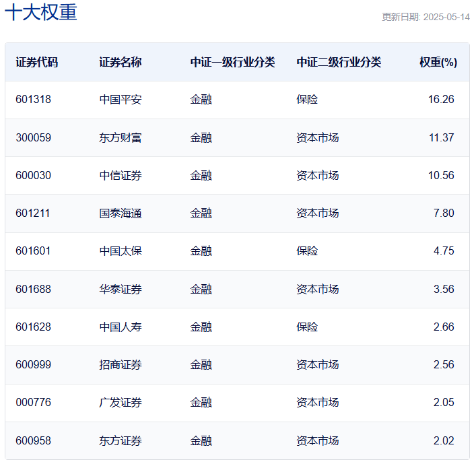The height and width of the screenshot is (466, 476).
Task: Click the 2.05 weight value
Action: click(x=444, y=403)
